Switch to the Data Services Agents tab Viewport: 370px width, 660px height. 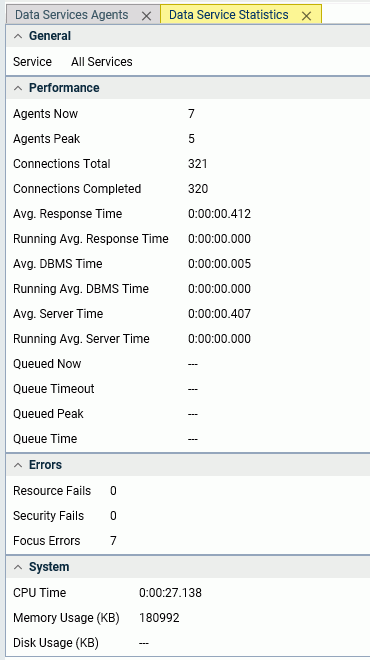(x=72, y=15)
